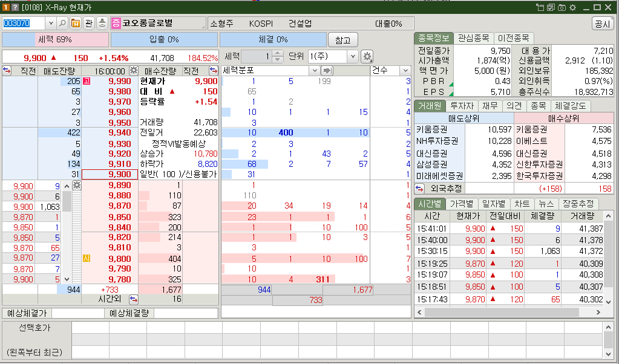
Task: Open the 의견 tab
Action: [x=514, y=106]
